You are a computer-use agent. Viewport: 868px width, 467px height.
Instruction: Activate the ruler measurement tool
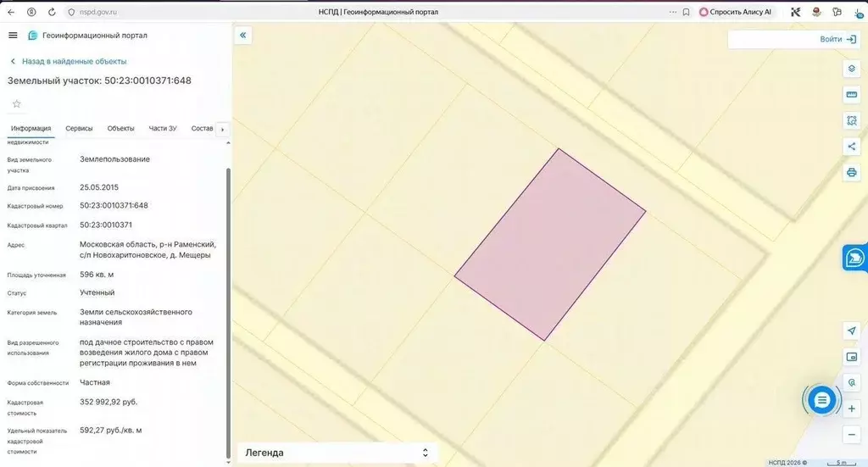tap(851, 94)
